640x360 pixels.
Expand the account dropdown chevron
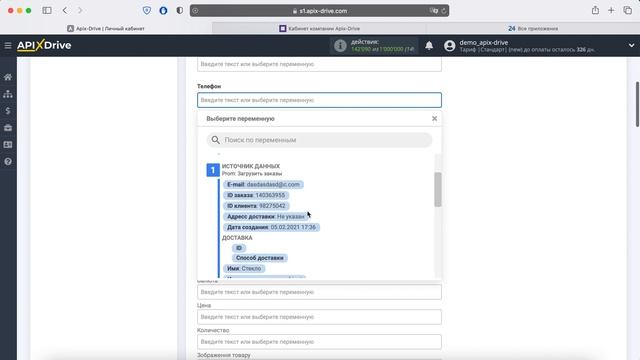(x=631, y=45)
